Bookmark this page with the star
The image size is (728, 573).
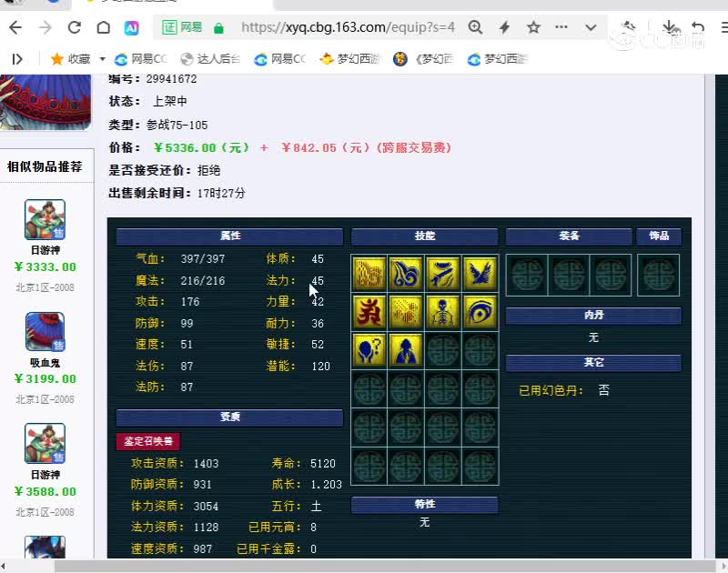click(533, 27)
